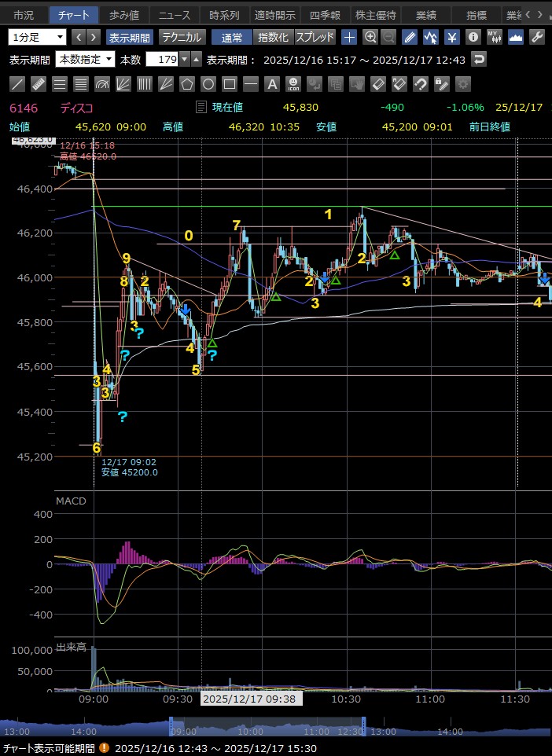Toggle the 指数化 indexed display mode
The image size is (552, 756).
coord(273,37)
